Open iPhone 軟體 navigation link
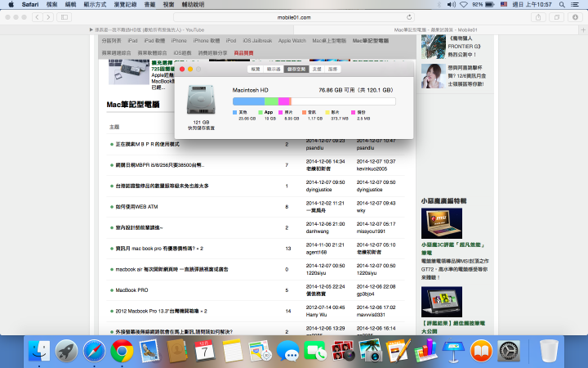Screen dimensions: 588x368 [x=207, y=41]
